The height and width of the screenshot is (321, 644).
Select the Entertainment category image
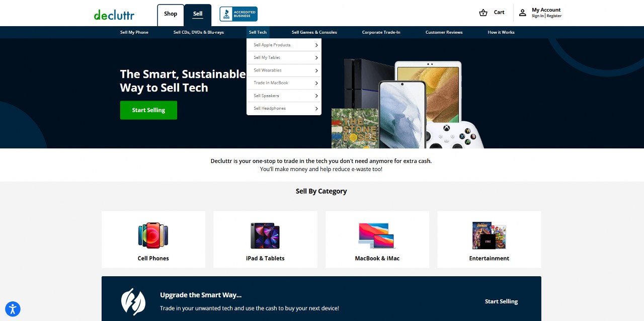pos(489,235)
